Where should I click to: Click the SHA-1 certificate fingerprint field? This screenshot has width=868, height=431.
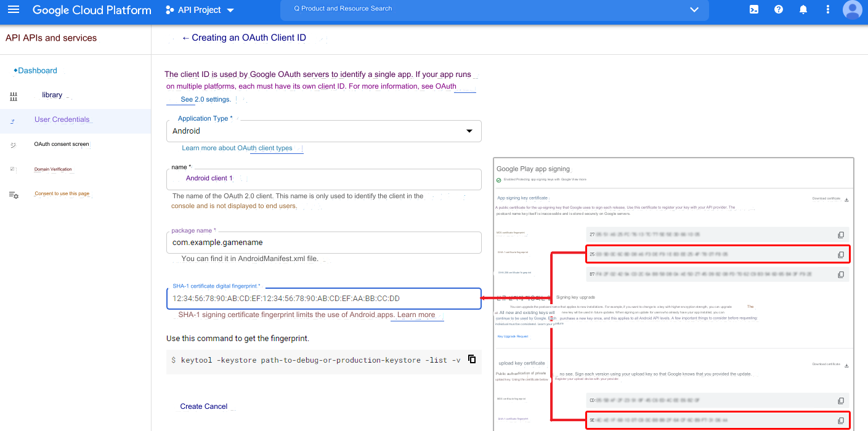[x=323, y=299]
